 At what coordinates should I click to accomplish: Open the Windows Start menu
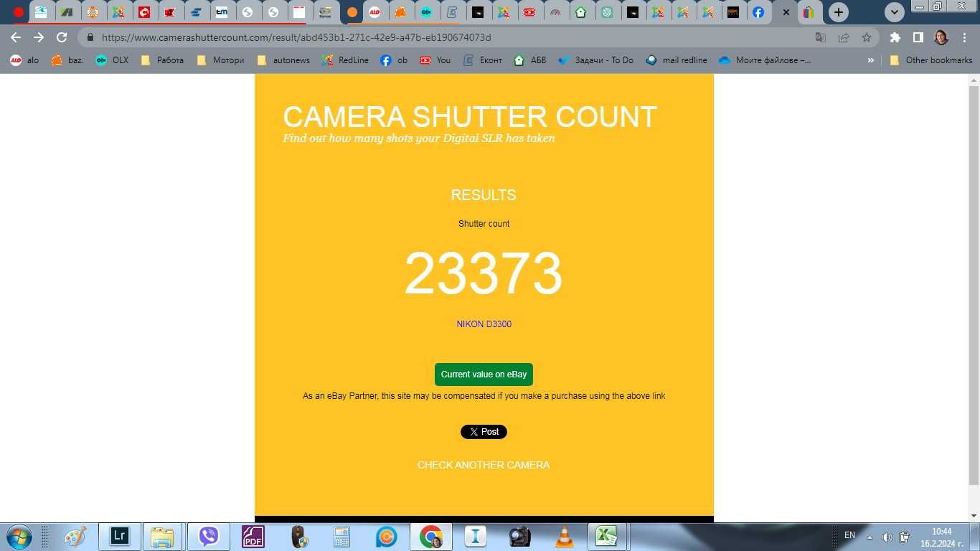tap(18, 537)
